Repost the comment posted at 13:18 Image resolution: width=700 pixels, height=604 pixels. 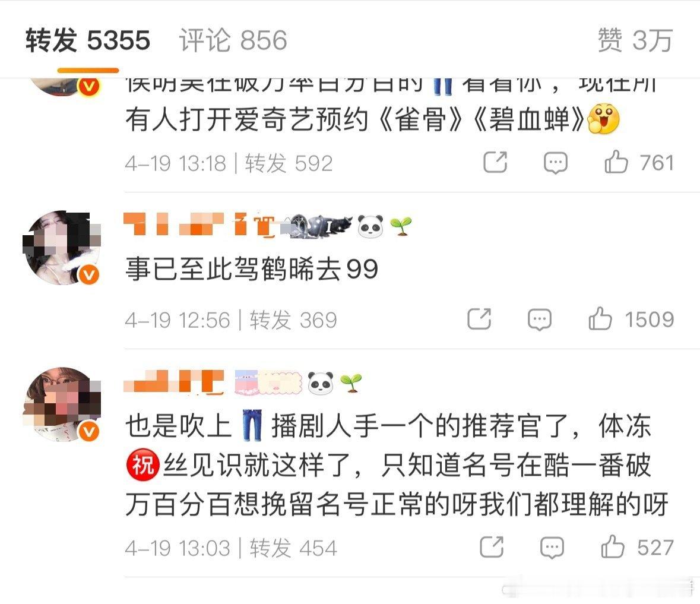pos(495,162)
